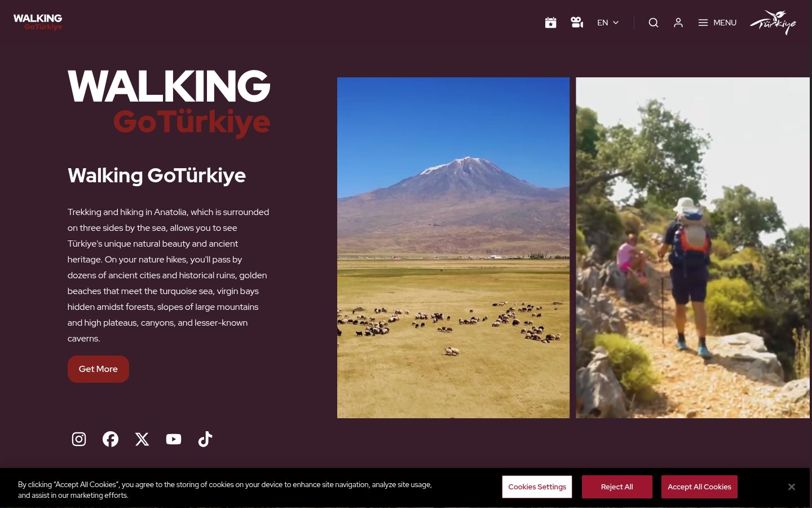Viewport: 812px width, 508px height.
Task: Dismiss the cookie banner with X
Action: [792, 487]
